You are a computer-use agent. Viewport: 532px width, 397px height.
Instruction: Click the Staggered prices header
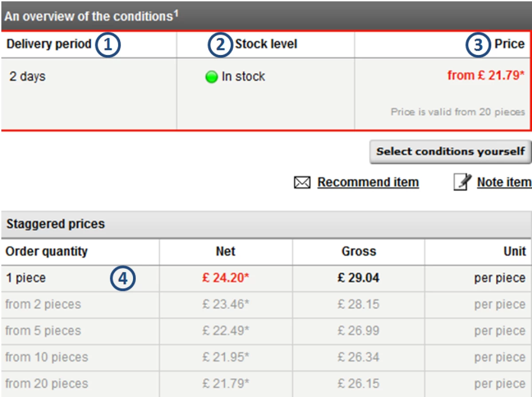click(x=55, y=224)
